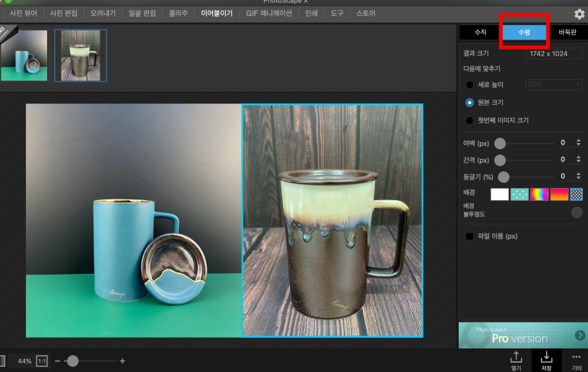Open the 인쇄 tab

pos(311,14)
